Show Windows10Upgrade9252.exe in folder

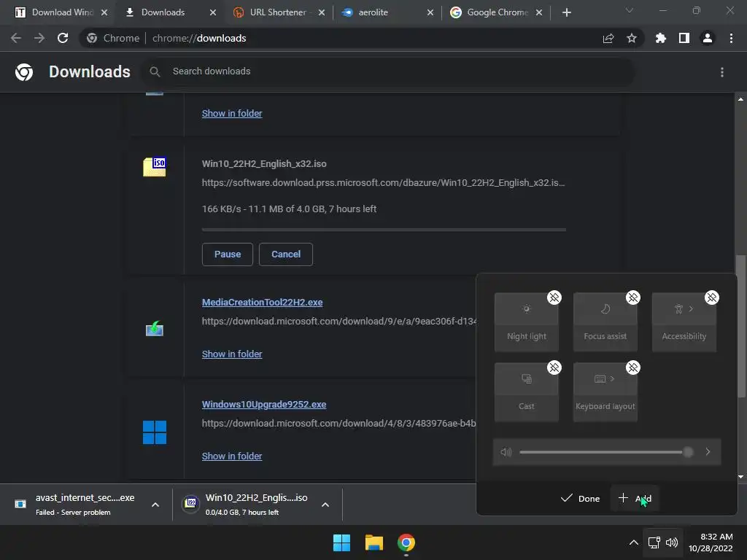(232, 456)
